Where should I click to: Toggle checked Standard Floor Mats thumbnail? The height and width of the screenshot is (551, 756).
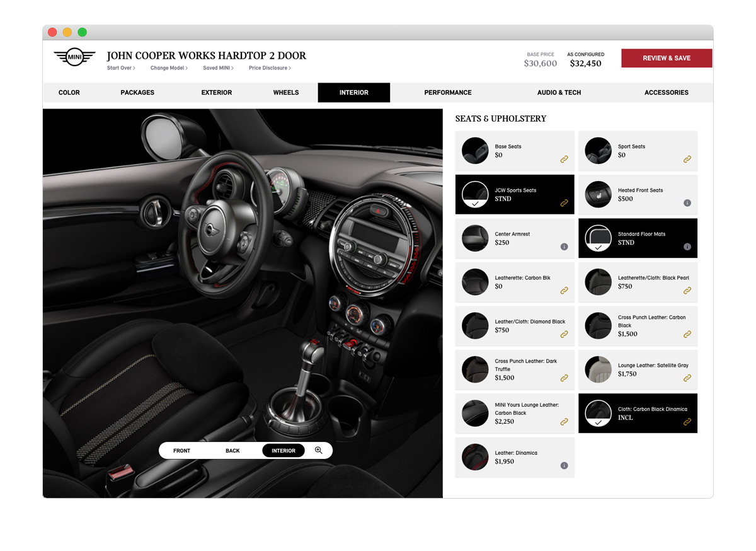598,238
